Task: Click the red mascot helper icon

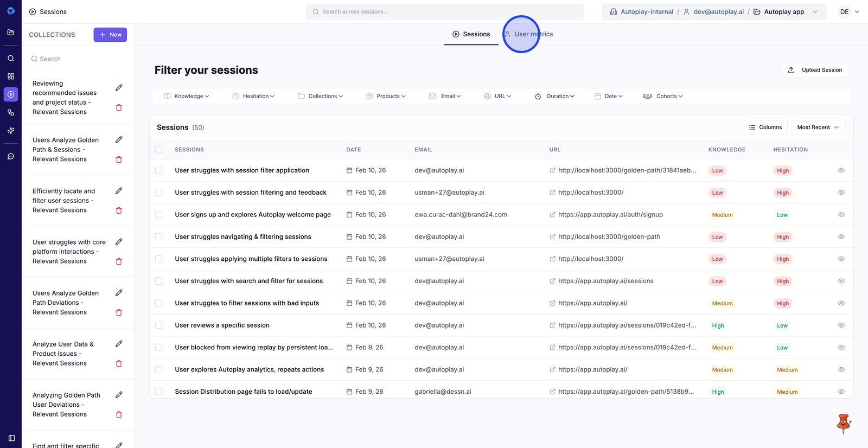Action: point(843,423)
